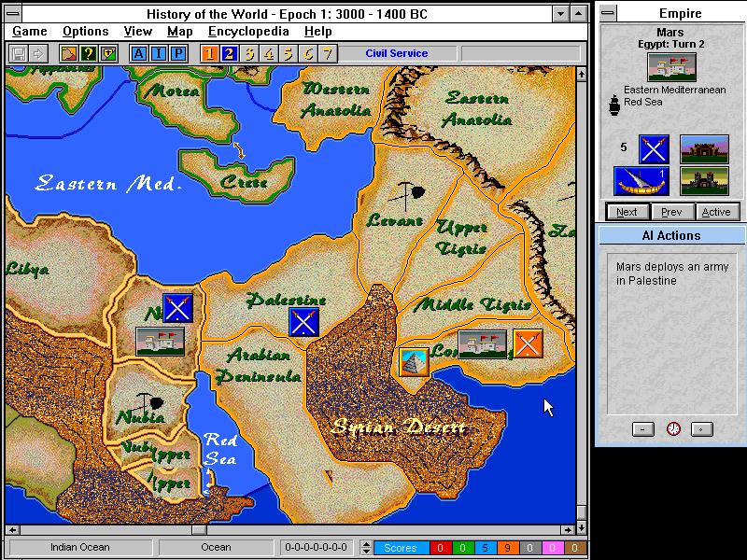Click the city icon in Lower Tigris

point(482,344)
